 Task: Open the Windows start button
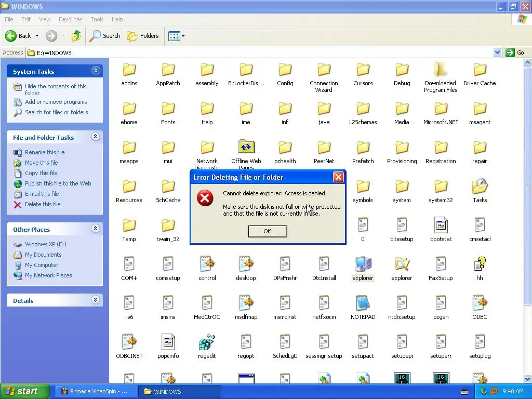pyautogui.click(x=25, y=391)
